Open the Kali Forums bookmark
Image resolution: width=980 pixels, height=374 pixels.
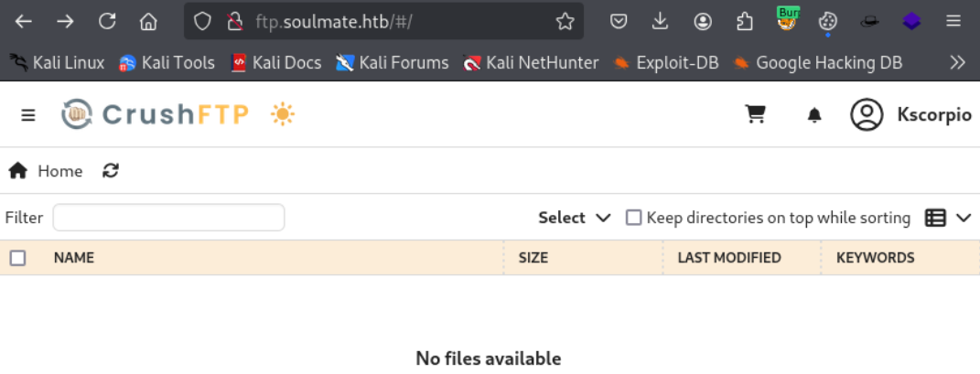(393, 62)
